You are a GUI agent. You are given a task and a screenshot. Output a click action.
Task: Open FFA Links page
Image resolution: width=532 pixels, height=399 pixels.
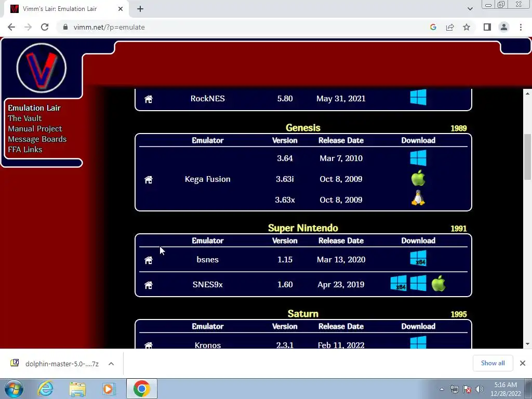point(25,149)
